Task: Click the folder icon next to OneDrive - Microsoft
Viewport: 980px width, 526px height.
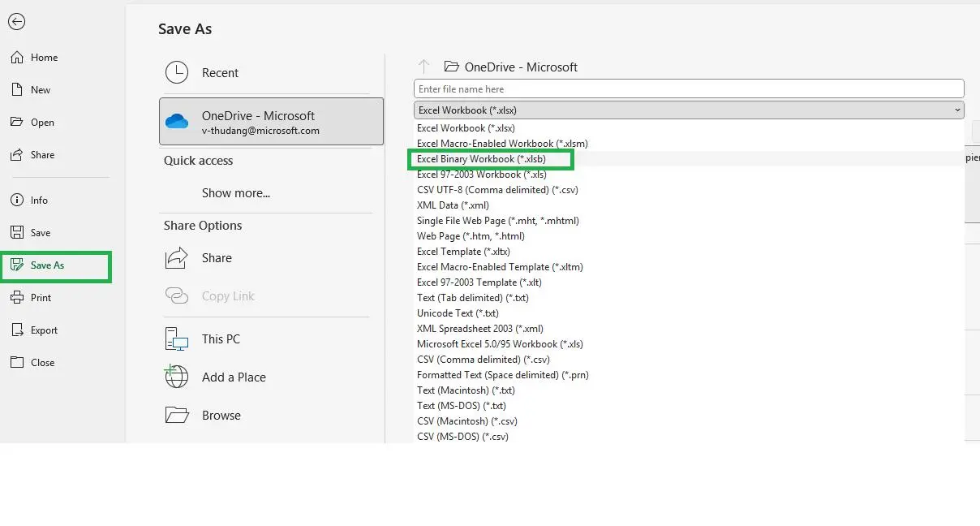Action: pos(452,67)
